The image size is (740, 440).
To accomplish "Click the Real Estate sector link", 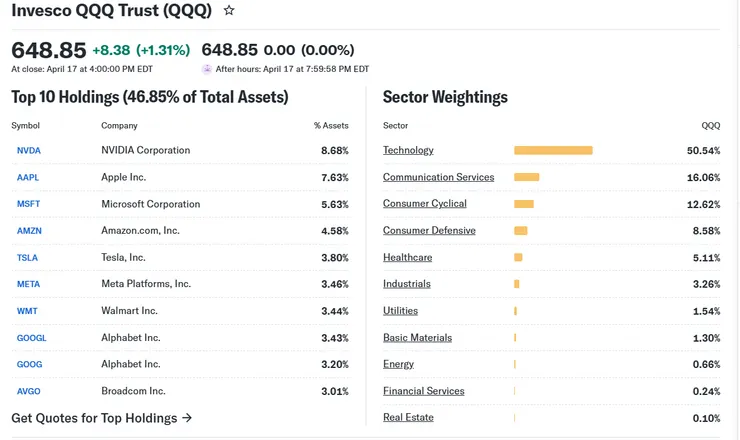I will tap(408, 417).
